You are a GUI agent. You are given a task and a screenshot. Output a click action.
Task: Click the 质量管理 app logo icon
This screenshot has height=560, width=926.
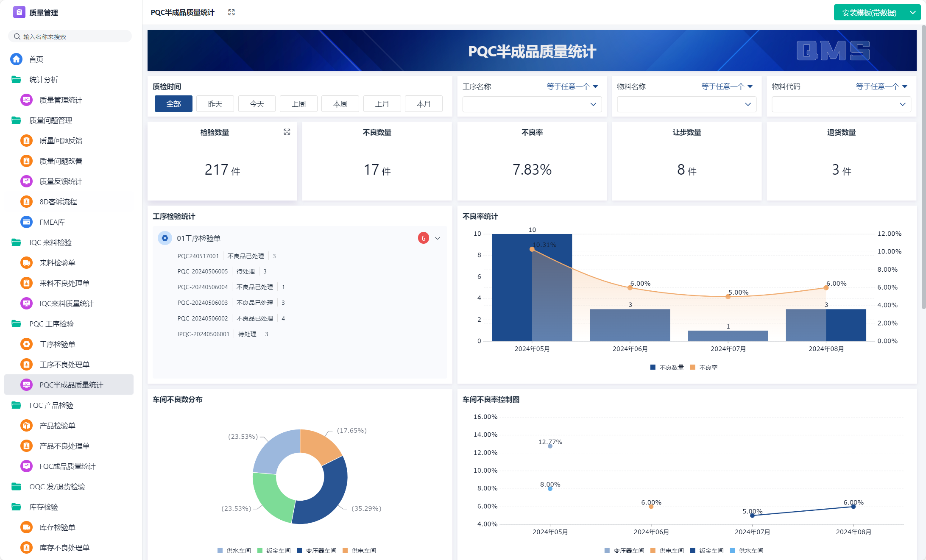coord(19,12)
